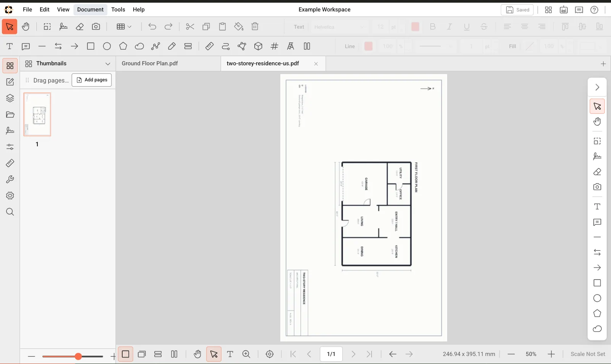
Task: Add a new document tab
Action: click(x=603, y=64)
